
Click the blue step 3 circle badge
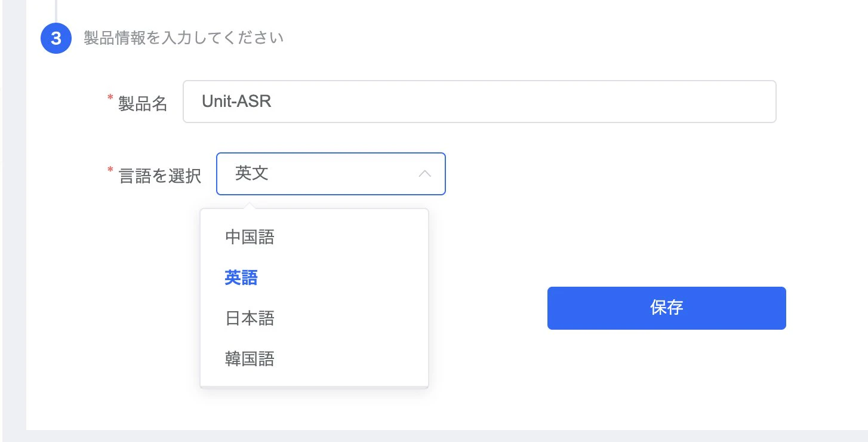click(x=56, y=39)
